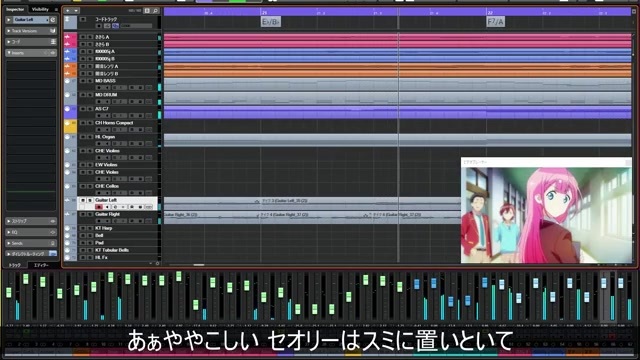Solo the HL Organ track

click(x=90, y=137)
